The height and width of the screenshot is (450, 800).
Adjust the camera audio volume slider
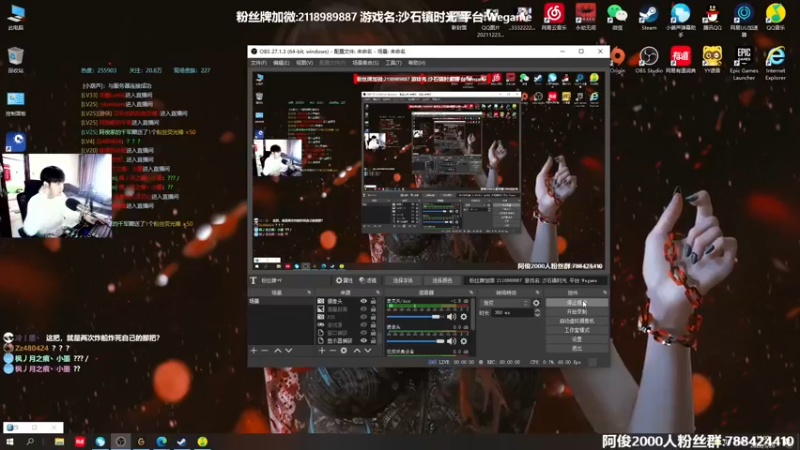tap(415, 341)
